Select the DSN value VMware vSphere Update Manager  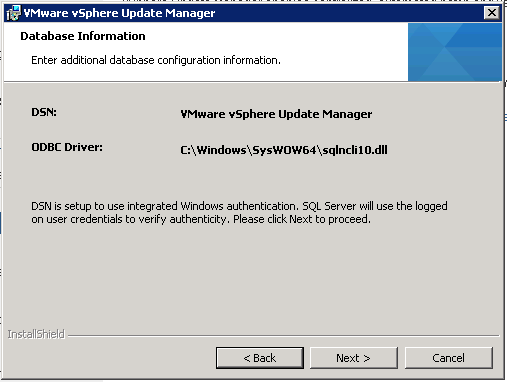276,114
